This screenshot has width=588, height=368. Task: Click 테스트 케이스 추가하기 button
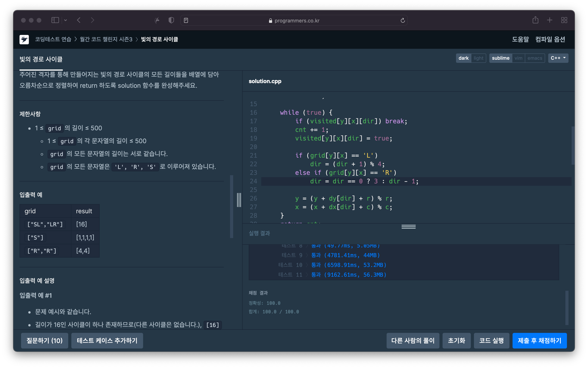(107, 340)
